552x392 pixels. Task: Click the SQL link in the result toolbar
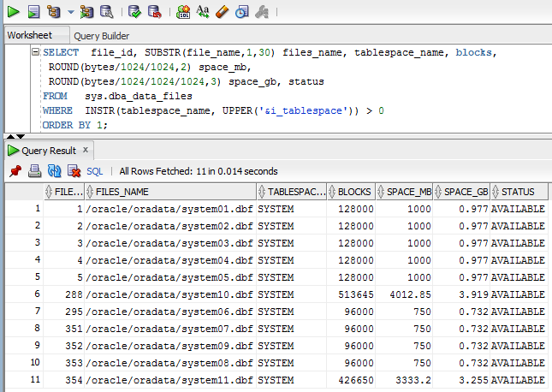tap(95, 171)
